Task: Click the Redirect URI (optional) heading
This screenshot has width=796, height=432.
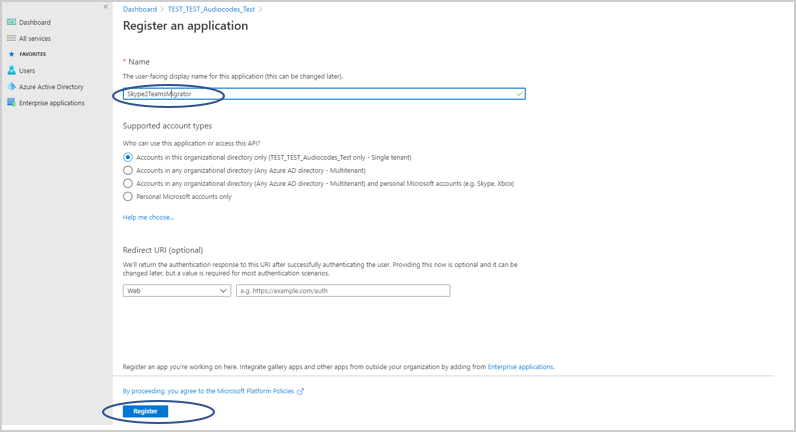Action: click(163, 250)
